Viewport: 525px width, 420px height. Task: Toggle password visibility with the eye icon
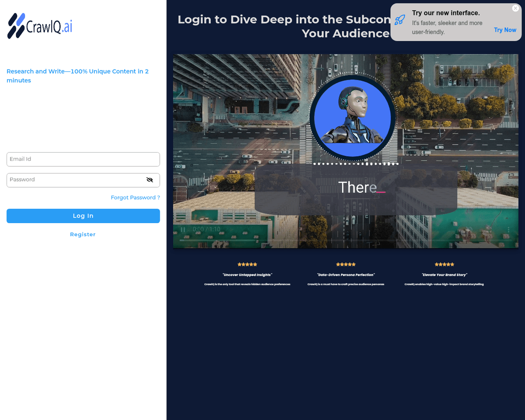coord(150,180)
